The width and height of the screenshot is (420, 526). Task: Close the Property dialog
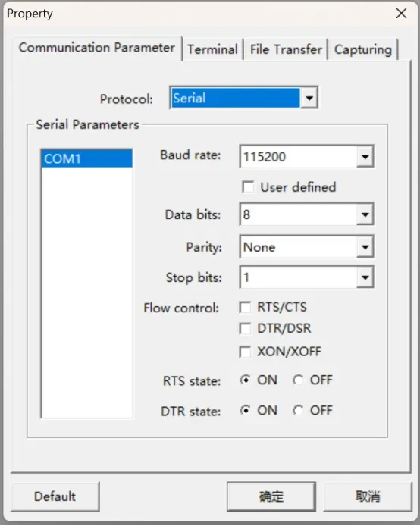(x=401, y=14)
